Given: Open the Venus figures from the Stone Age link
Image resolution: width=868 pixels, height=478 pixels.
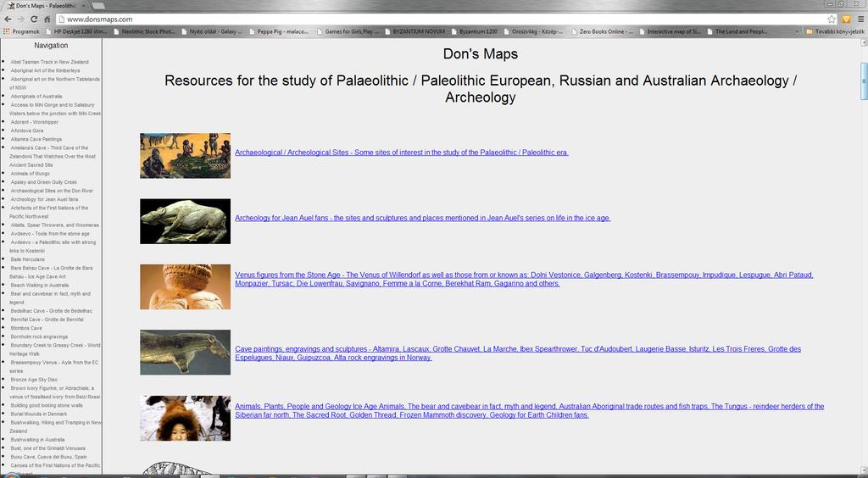Looking at the screenshot, I should pyautogui.click(x=524, y=279).
